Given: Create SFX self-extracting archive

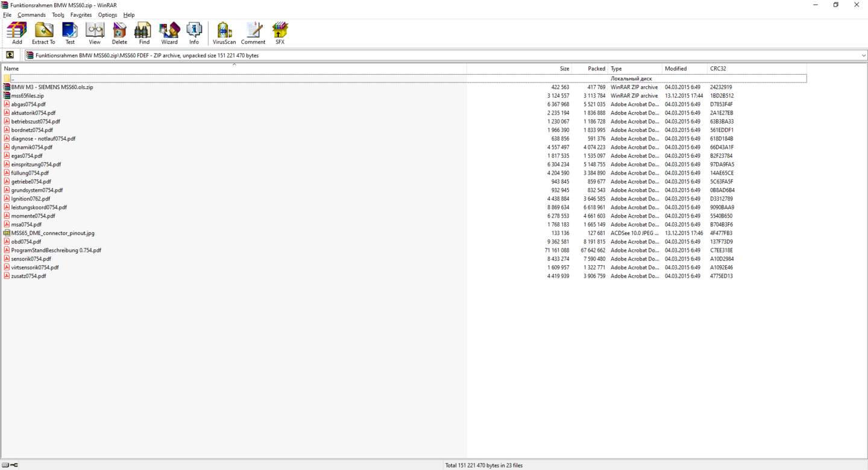Looking at the screenshot, I should [280, 33].
